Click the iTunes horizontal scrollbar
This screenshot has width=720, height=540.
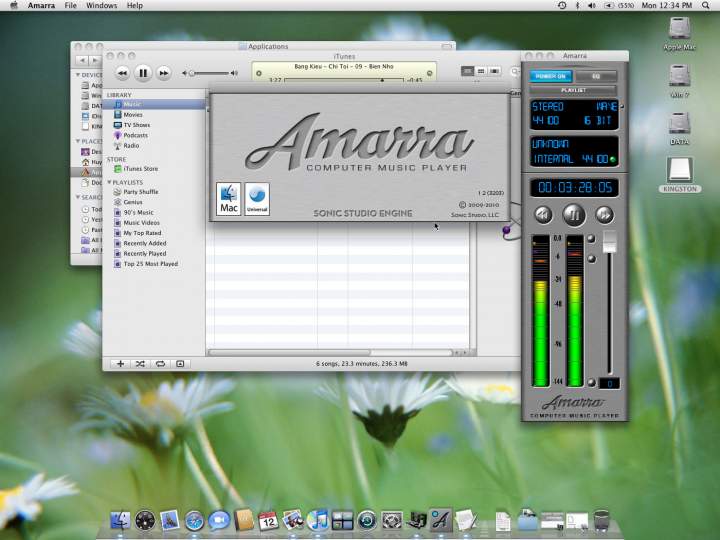tap(289, 353)
